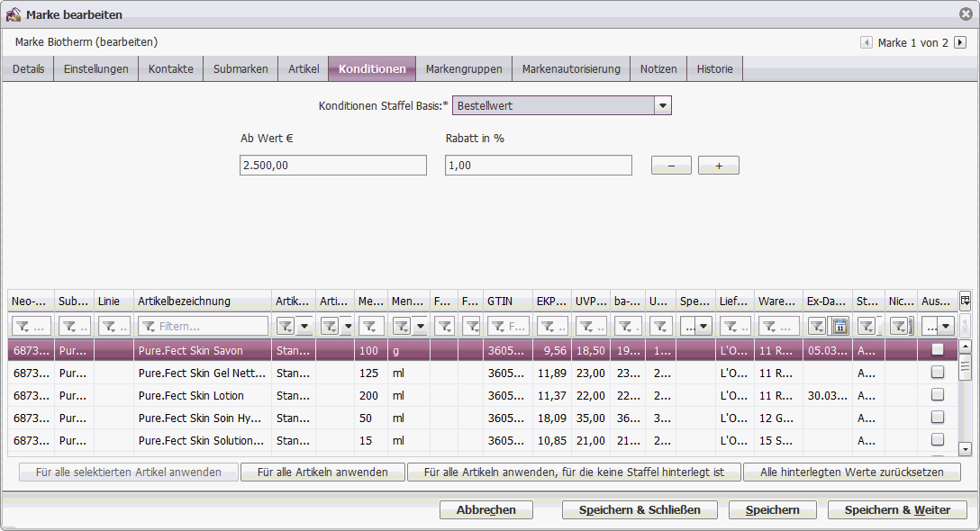This screenshot has width=980, height=531.
Task: Click the filter icon under the Ware... column
Action: pyautogui.click(x=769, y=326)
